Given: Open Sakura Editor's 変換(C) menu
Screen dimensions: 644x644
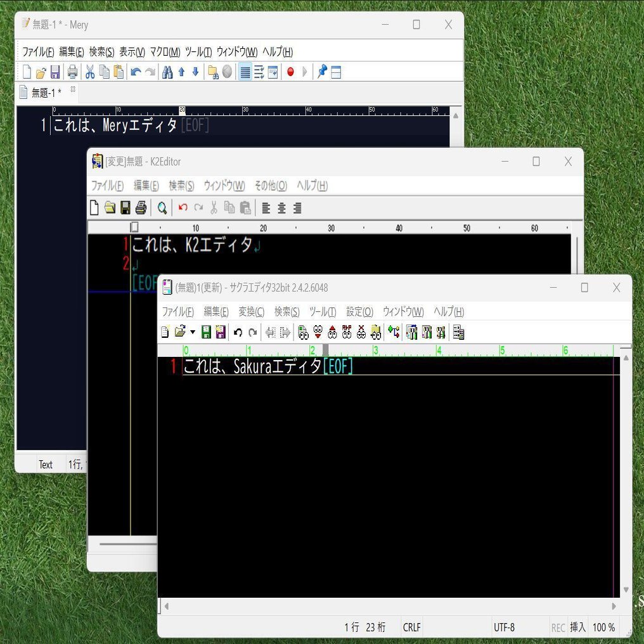Looking at the screenshot, I should [x=252, y=312].
